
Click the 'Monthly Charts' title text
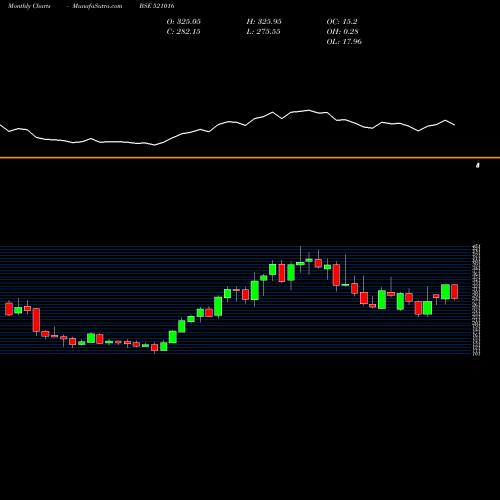point(29,6)
